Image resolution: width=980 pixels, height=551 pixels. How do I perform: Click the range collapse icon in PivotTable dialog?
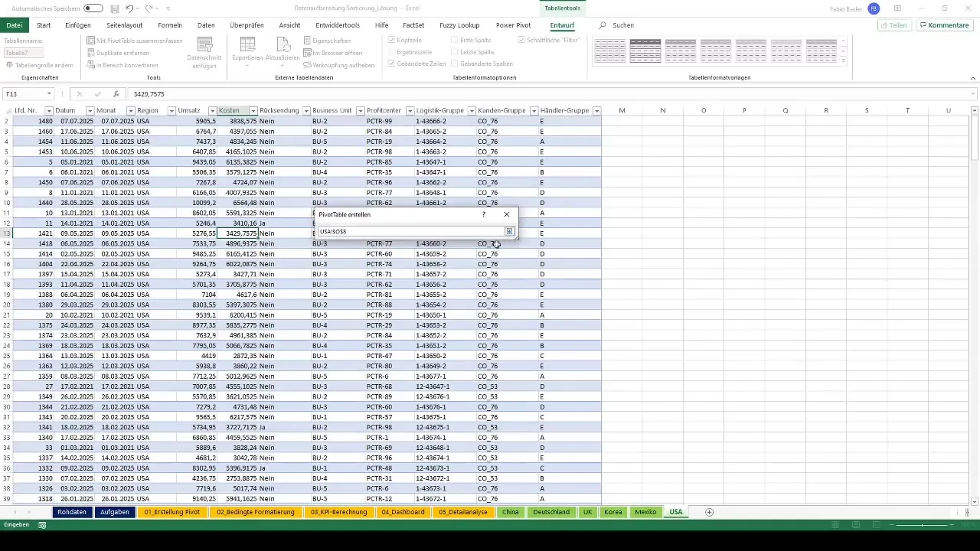point(509,231)
